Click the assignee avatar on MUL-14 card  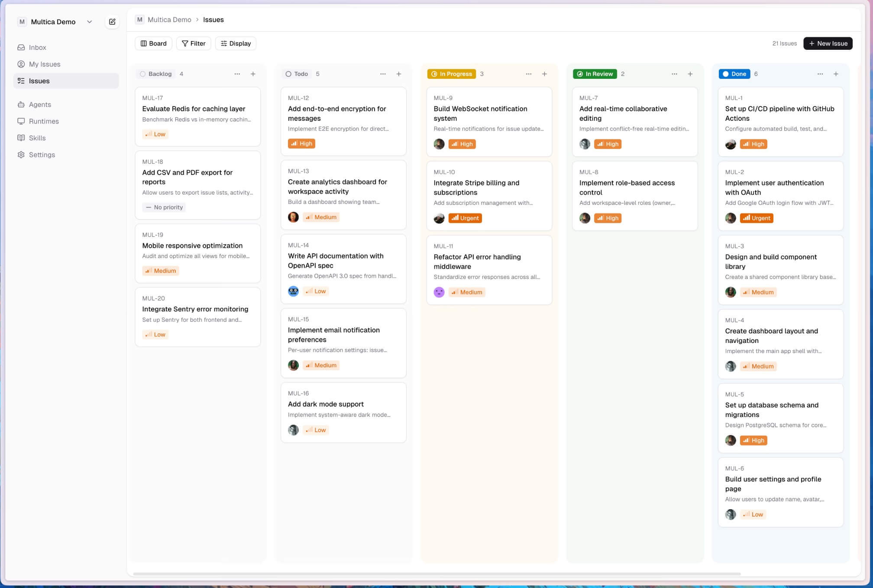(293, 291)
